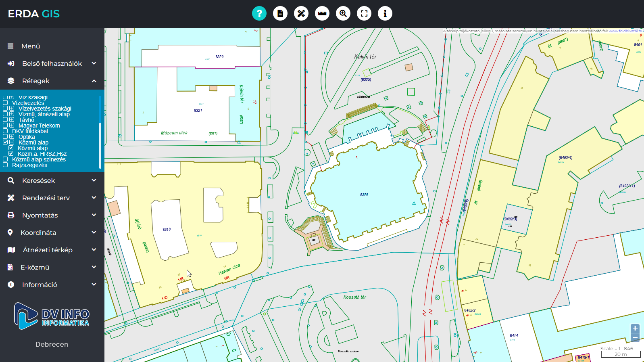The image size is (644, 362).
Task: Expand the Vízmű, átnézeti alap group
Action: [12, 114]
